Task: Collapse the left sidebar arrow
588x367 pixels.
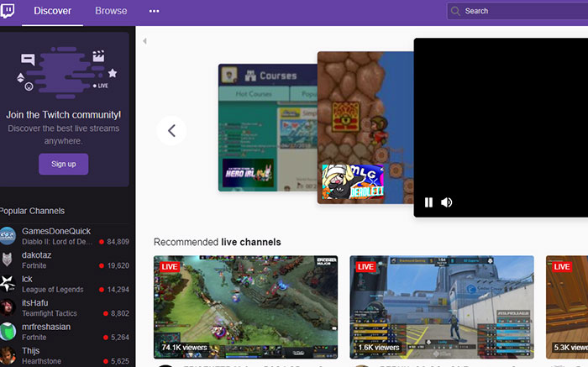Action: click(144, 41)
